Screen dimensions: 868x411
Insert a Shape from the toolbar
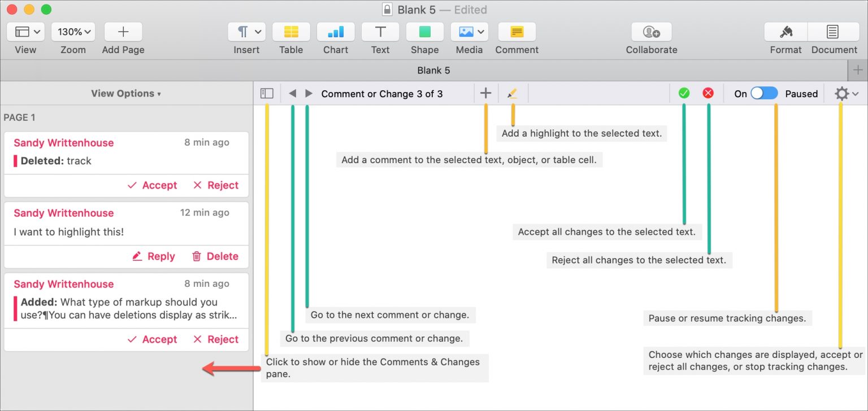[425, 32]
